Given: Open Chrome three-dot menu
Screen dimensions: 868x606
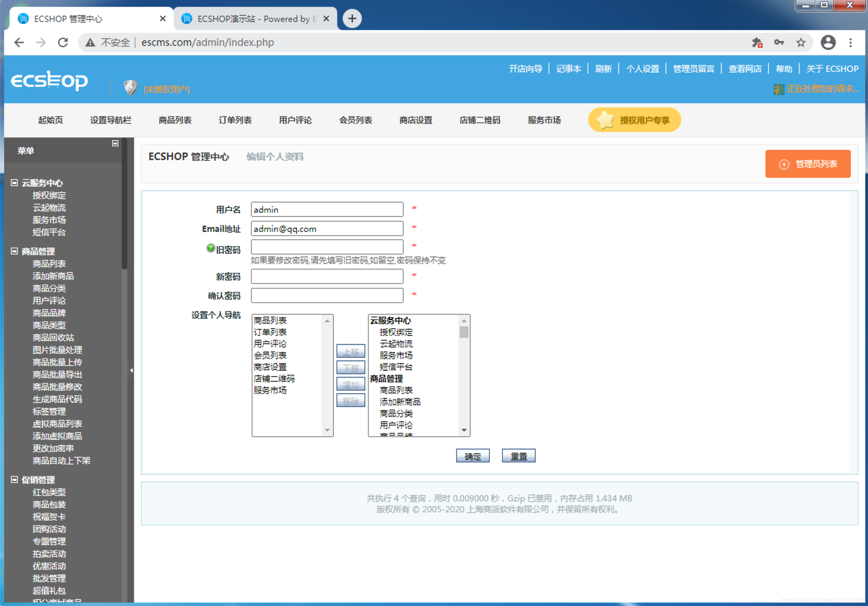Looking at the screenshot, I should tap(851, 42).
